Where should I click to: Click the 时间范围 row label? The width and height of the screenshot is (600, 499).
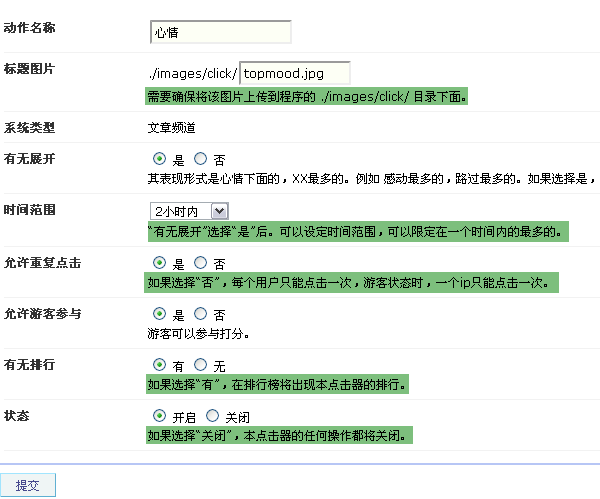pyautogui.click(x=30, y=211)
